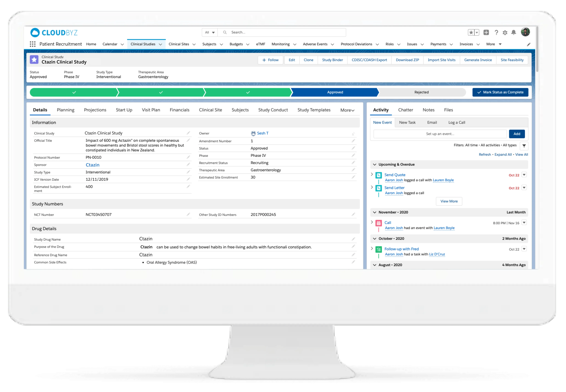Open the activity filter funnel icon

(x=524, y=146)
